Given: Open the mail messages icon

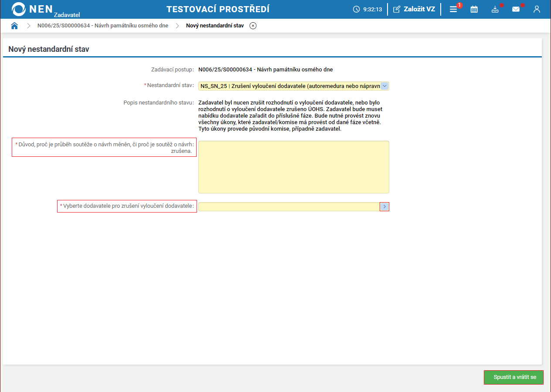Looking at the screenshot, I should (516, 9).
